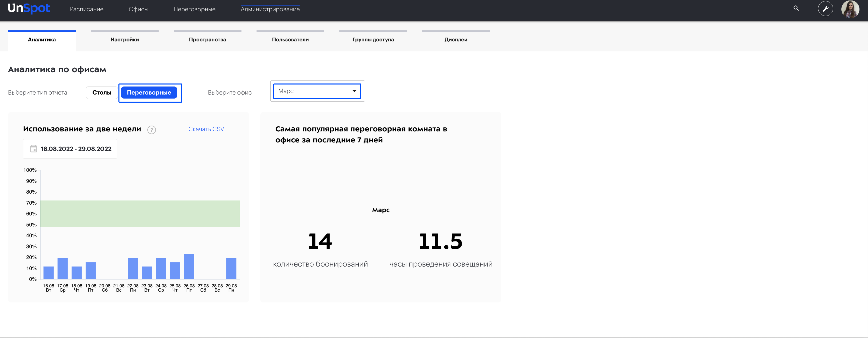Click the 24.08 Wednesday bar in chart
The height and width of the screenshot is (338, 868).
point(161,269)
